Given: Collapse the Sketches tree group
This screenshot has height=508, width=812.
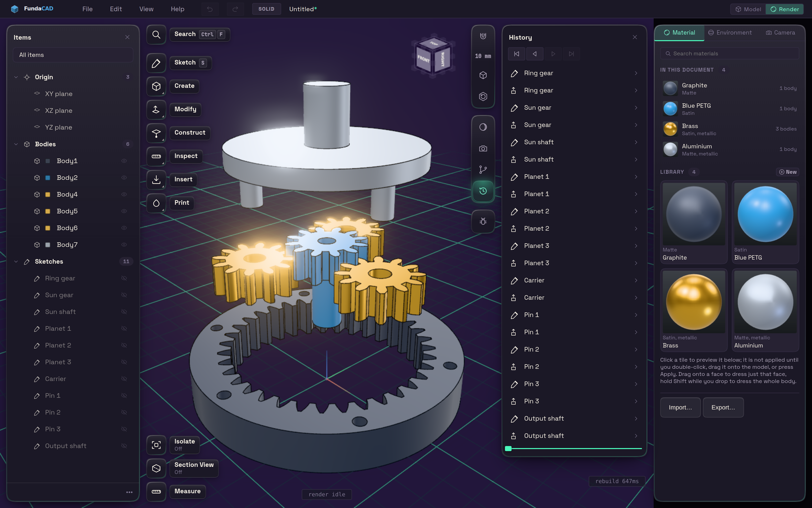Looking at the screenshot, I should tap(16, 262).
